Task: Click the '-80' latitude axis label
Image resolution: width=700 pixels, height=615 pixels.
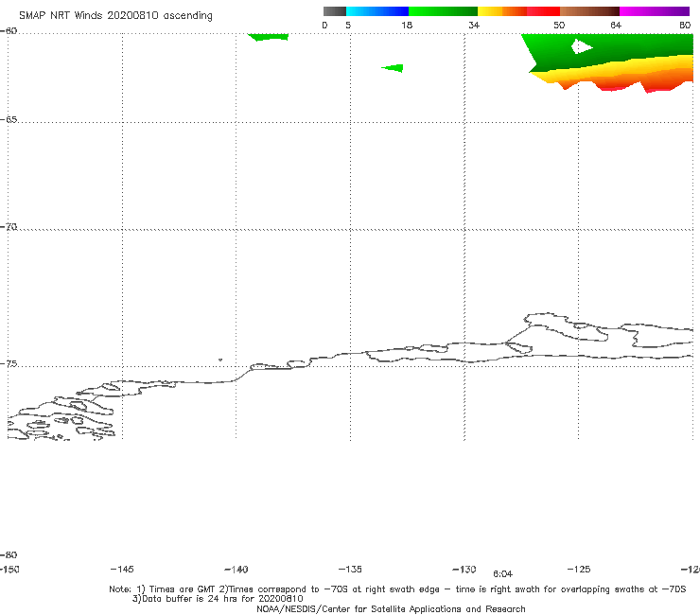Action: (9, 554)
